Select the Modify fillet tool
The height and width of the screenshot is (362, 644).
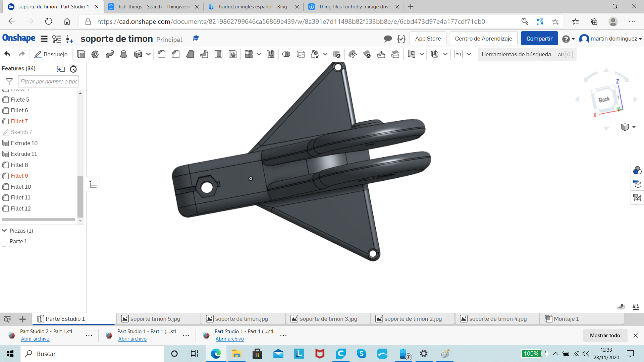(x=353, y=54)
